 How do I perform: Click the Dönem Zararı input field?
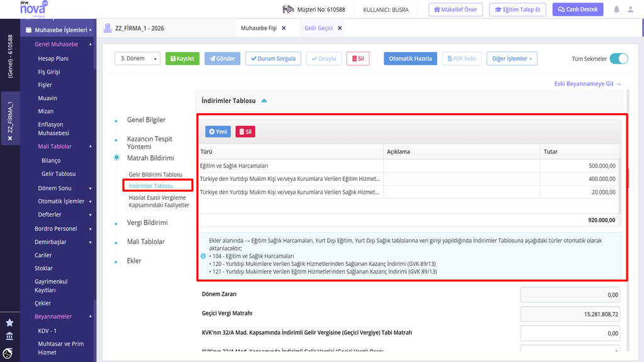point(570,295)
